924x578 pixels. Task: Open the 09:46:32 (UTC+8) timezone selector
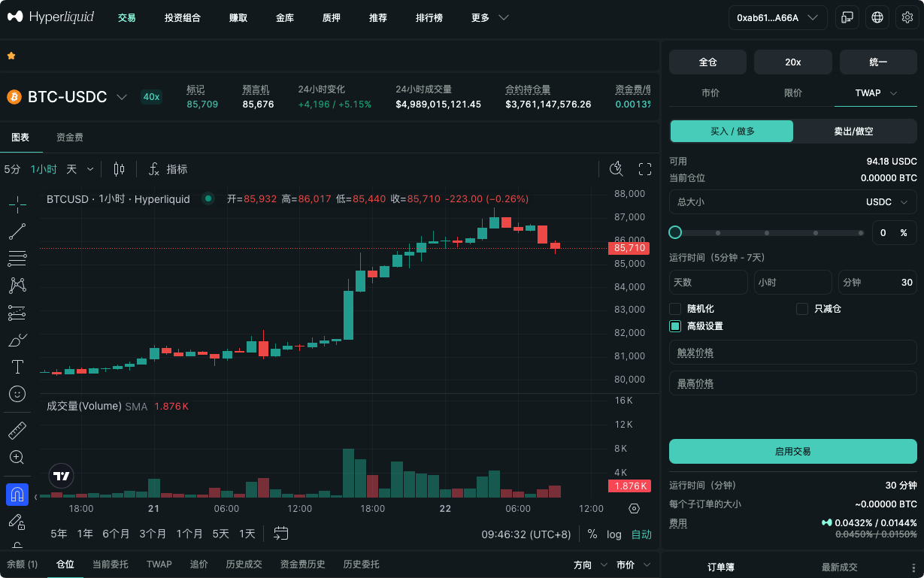(x=526, y=534)
